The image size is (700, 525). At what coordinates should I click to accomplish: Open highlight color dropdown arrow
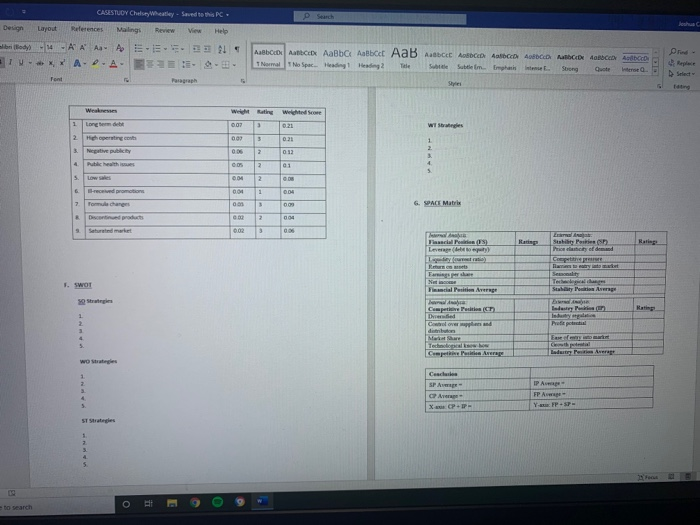pos(103,64)
